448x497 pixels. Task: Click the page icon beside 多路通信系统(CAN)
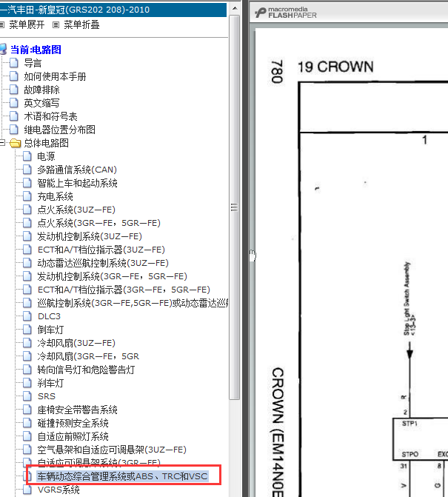point(27,170)
